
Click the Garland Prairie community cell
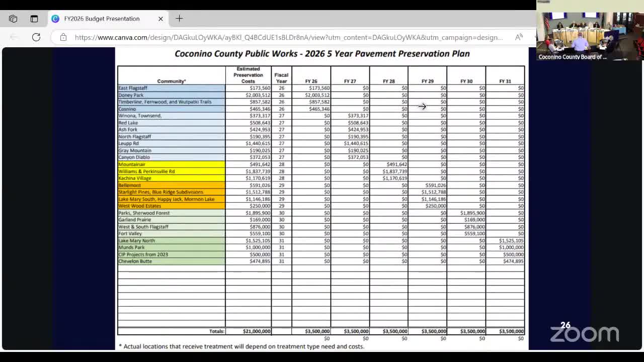[x=172, y=220]
